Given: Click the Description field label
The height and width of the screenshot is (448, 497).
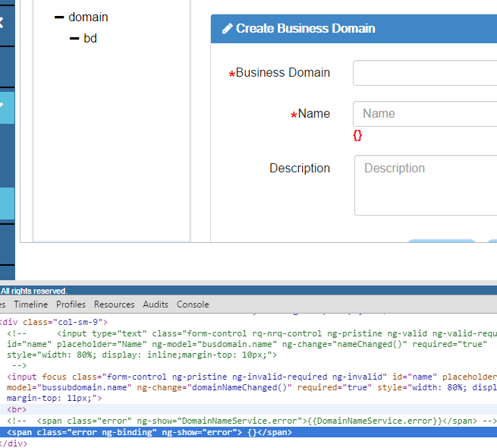Looking at the screenshot, I should (300, 168).
